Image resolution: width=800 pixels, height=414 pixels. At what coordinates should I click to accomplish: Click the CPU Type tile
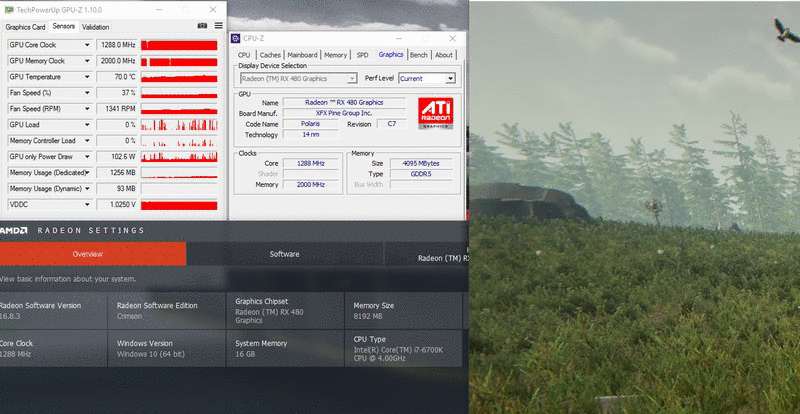[x=404, y=348]
